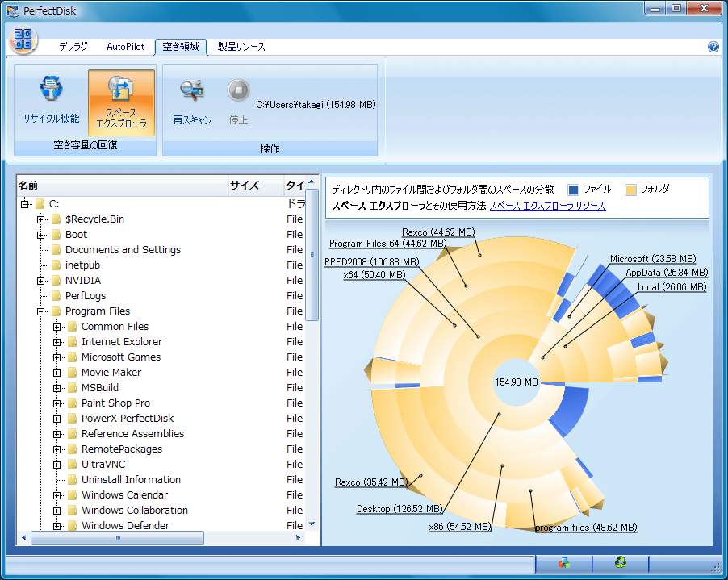Select the RemotePackages folder
The image size is (728, 580).
click(x=122, y=449)
